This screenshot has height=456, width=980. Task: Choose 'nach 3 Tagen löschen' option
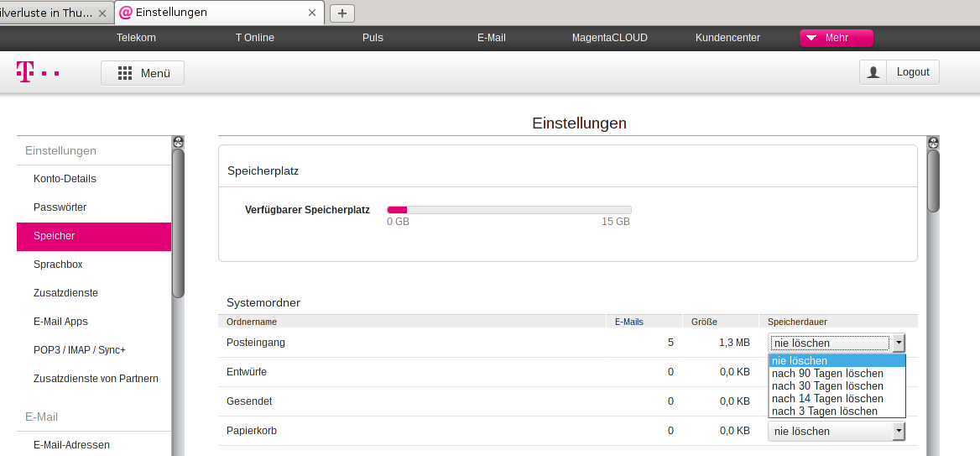[x=825, y=411]
